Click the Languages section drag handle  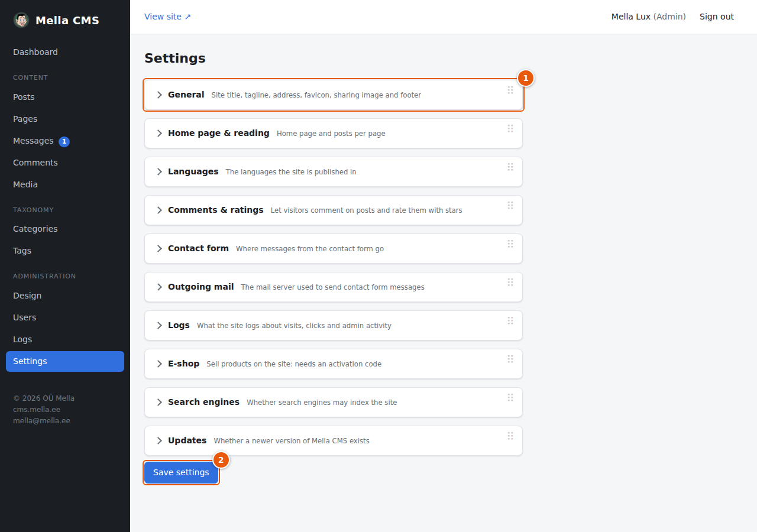click(x=510, y=167)
